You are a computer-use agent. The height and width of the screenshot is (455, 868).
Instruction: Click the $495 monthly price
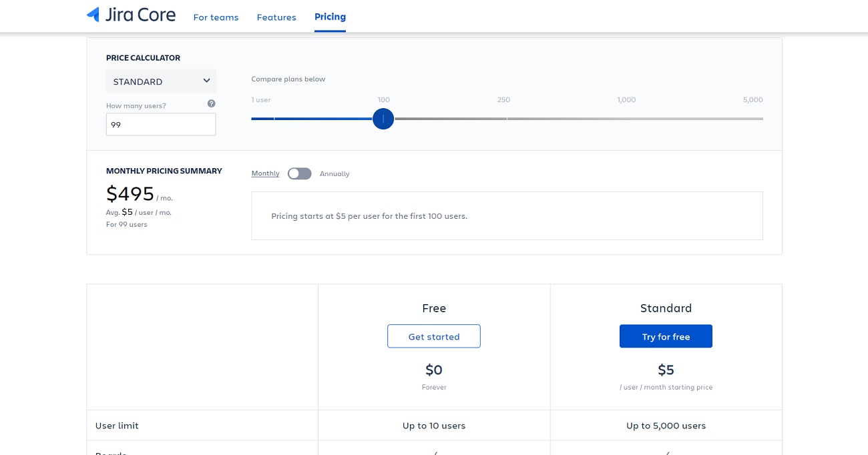130,193
